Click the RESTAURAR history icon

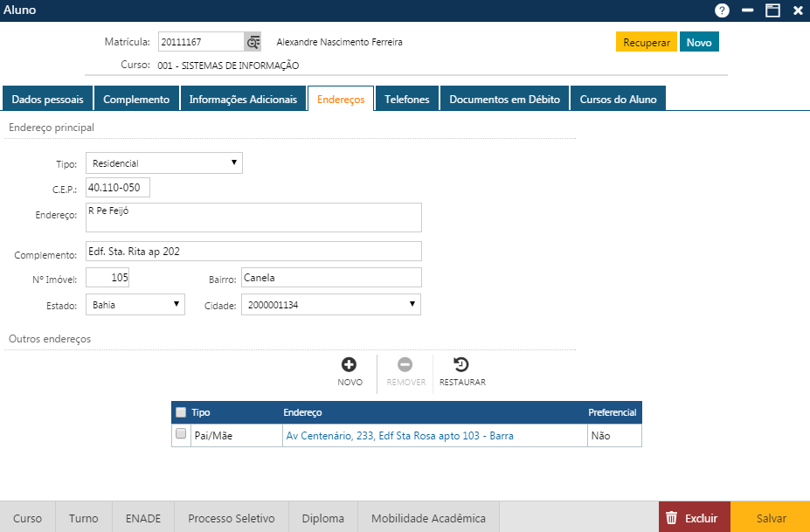pos(462,365)
